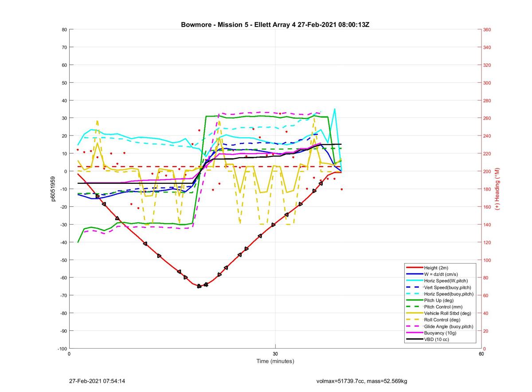Click the '360' tick on the heading axis
The image size is (532, 392).
487,30
